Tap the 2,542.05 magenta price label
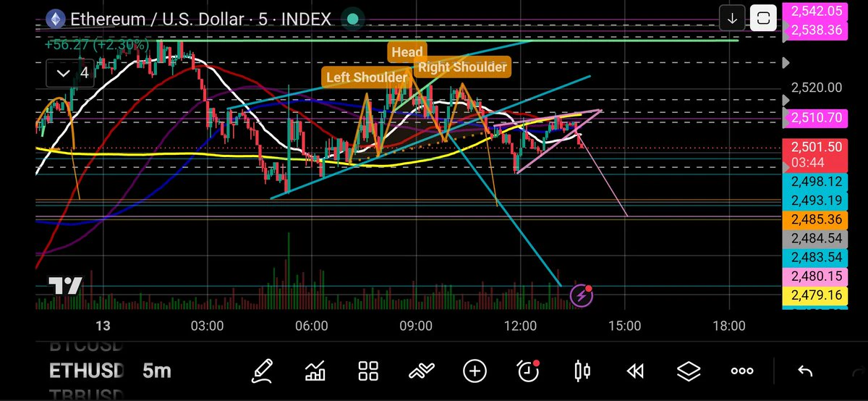This screenshot has width=868, height=401. pos(817,10)
